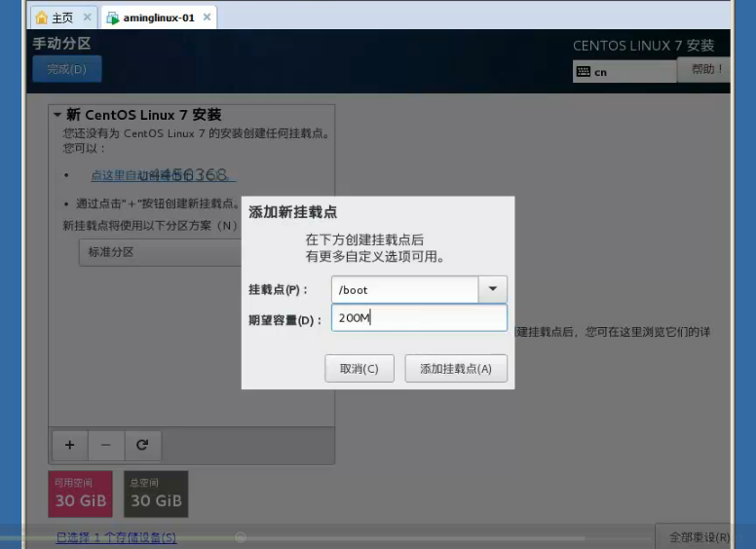The image size is (756, 549).
Task: Click the video progress slider handle
Action: [241, 537]
